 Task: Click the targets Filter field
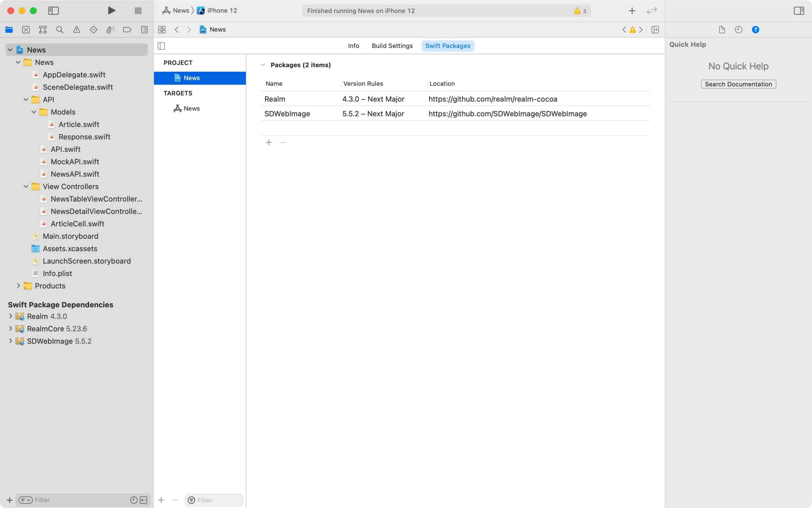pyautogui.click(x=214, y=500)
